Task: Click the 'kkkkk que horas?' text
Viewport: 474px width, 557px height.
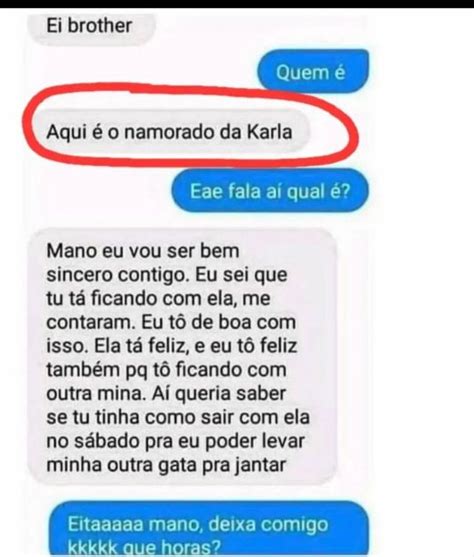Action: pos(144,548)
